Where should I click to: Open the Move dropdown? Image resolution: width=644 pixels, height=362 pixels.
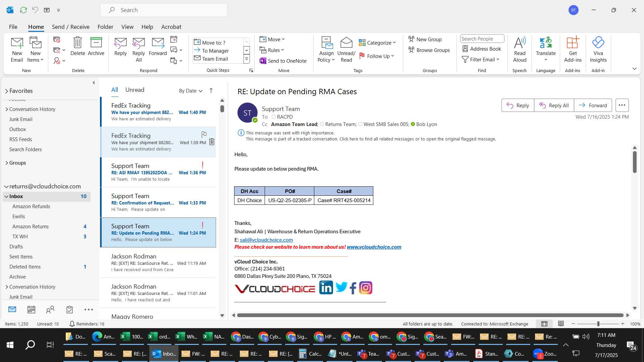[272, 39]
